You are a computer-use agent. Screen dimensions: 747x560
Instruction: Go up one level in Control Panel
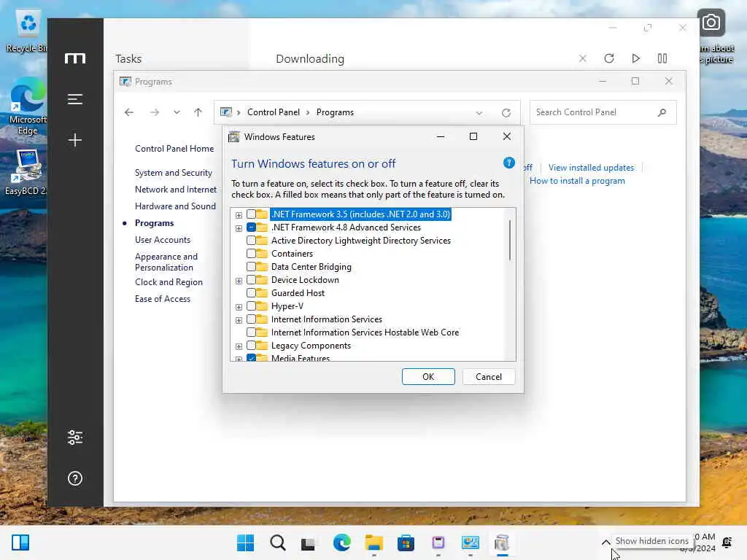(x=198, y=112)
